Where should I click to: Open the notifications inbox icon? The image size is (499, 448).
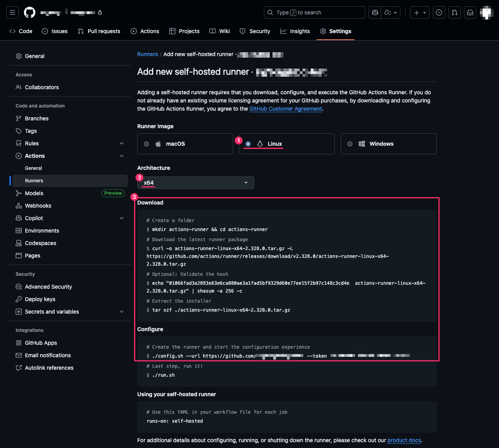click(470, 12)
